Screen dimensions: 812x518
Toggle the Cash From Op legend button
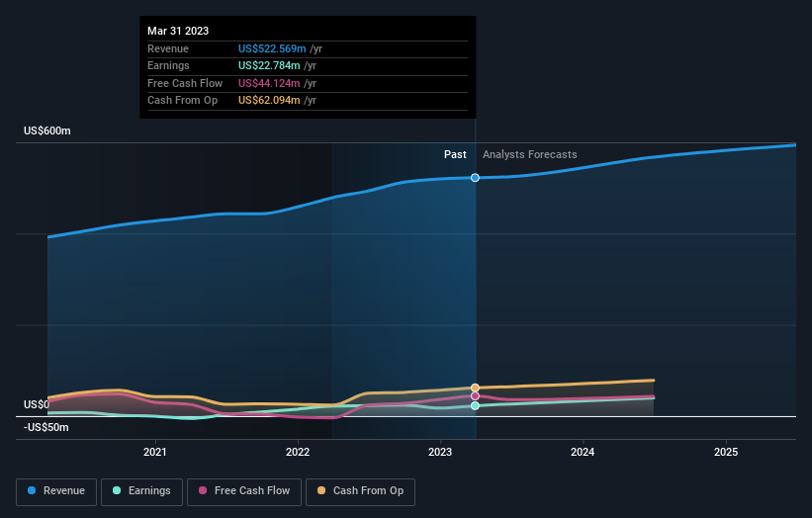[360, 491]
